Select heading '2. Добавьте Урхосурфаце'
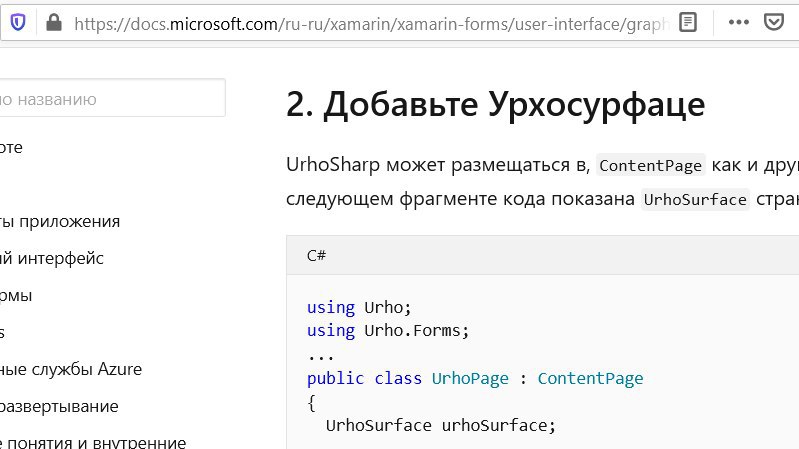The image size is (799, 449). point(495,104)
